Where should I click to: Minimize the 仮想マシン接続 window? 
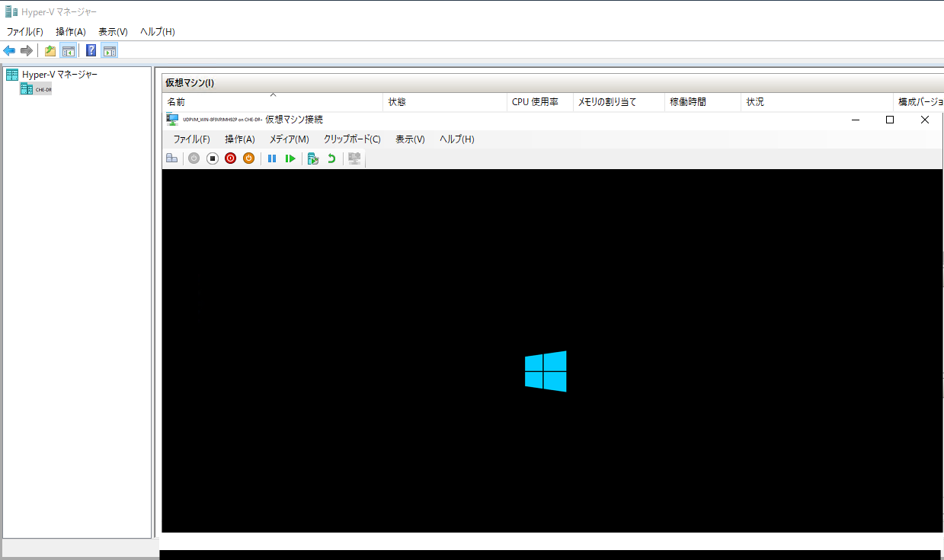(x=856, y=120)
